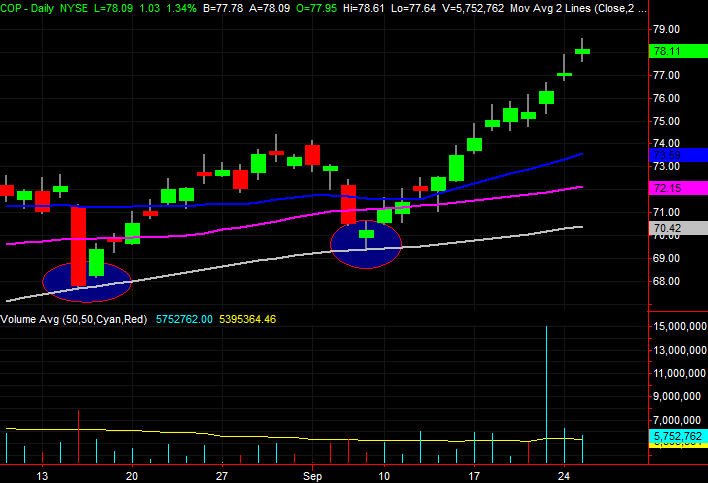Click the Sep date label on the time axis
The height and width of the screenshot is (483, 708).
tap(313, 476)
